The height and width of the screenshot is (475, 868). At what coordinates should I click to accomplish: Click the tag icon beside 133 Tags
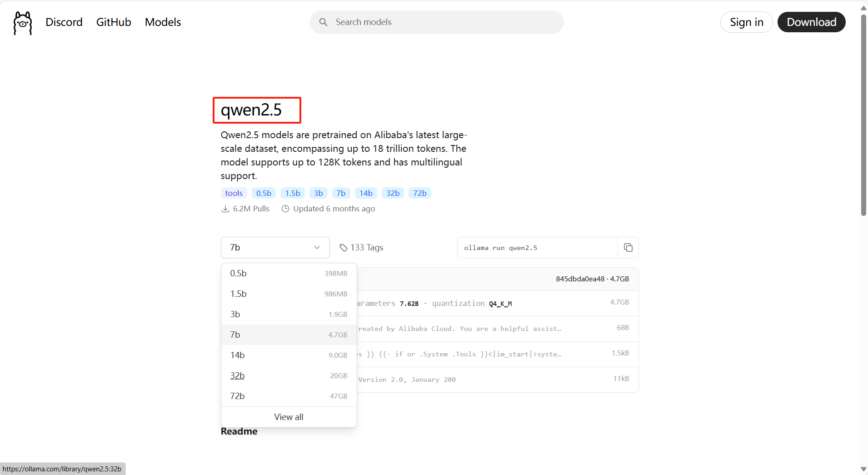pos(344,248)
